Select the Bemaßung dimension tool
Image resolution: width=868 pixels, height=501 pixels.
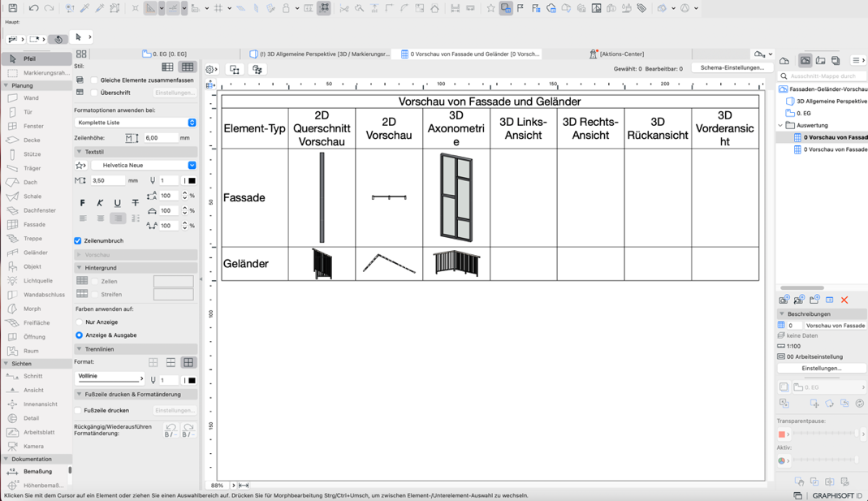tap(37, 471)
